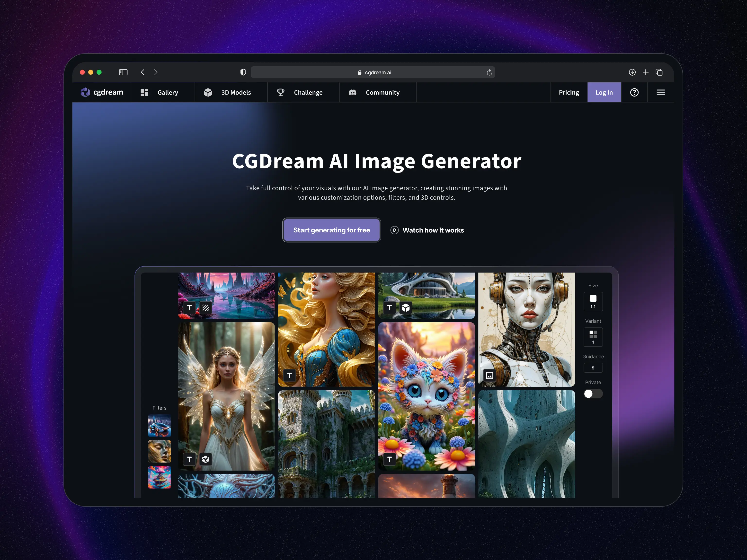The height and width of the screenshot is (560, 747).
Task: Open the Variant count selector
Action: point(593,337)
